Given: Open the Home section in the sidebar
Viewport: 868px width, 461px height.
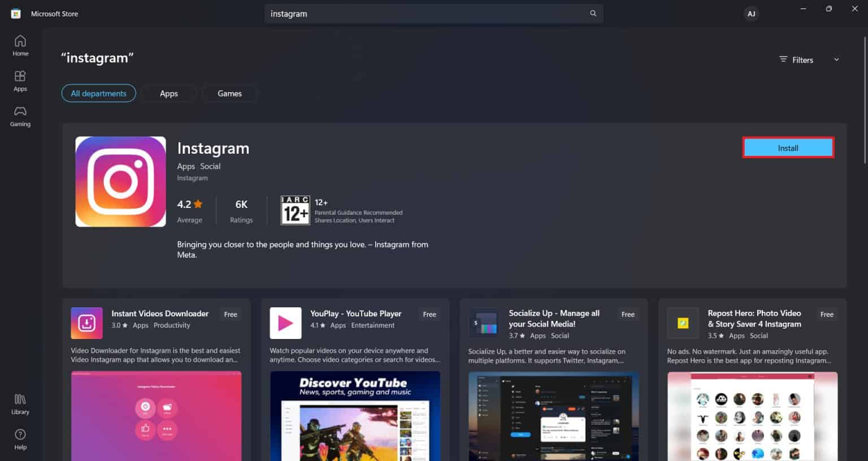Looking at the screenshot, I should click(20, 45).
